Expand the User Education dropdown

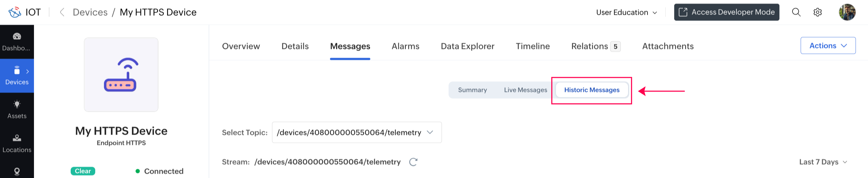tap(626, 12)
